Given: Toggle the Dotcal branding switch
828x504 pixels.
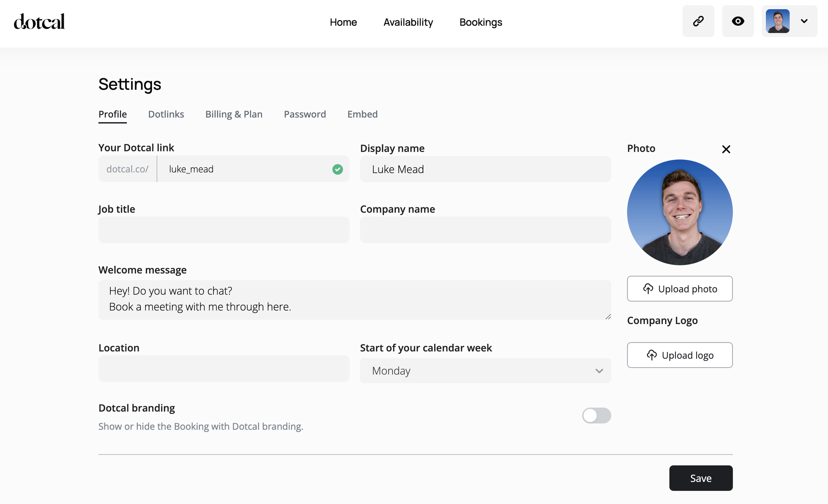Looking at the screenshot, I should pos(596,416).
